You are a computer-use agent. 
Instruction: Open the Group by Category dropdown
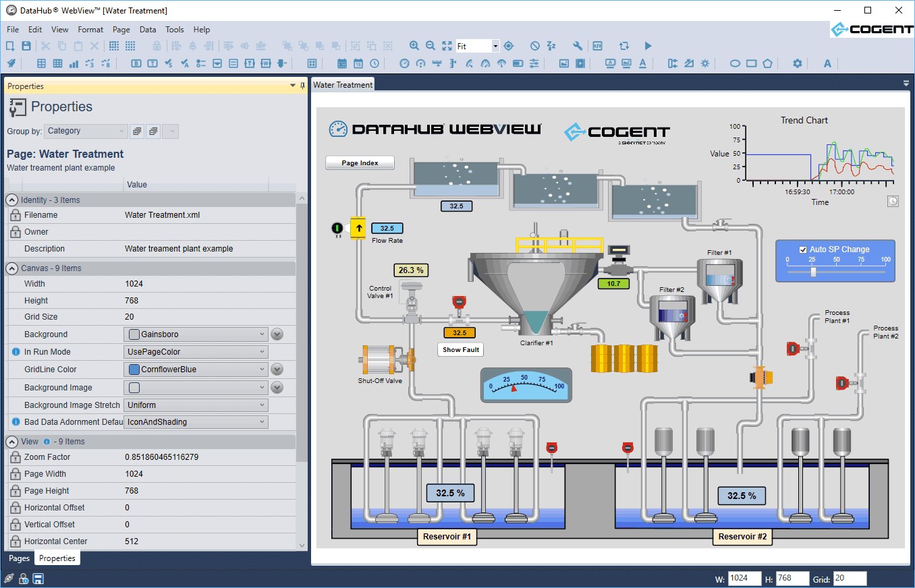pos(85,131)
